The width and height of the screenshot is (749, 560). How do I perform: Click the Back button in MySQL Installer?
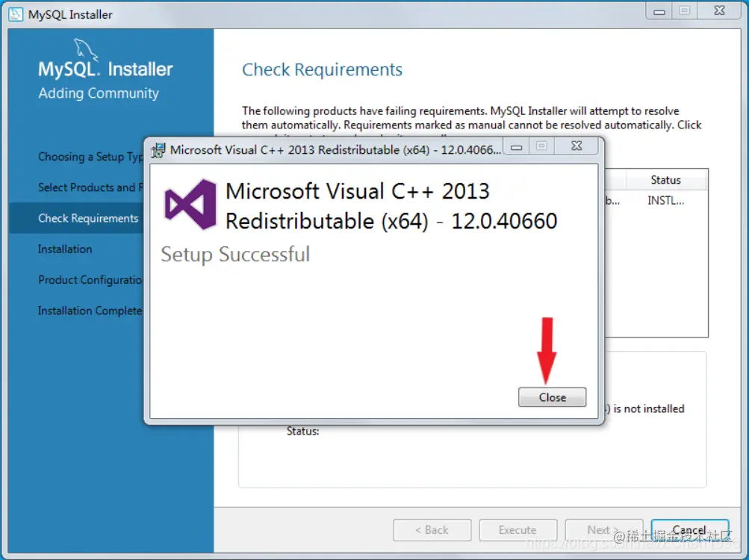(x=432, y=530)
